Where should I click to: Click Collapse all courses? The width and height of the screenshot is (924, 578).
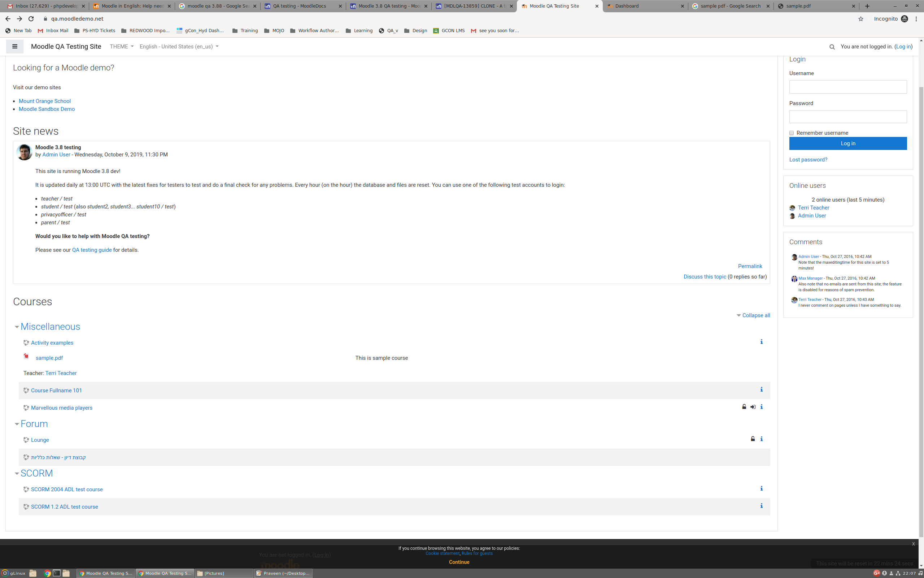(755, 315)
